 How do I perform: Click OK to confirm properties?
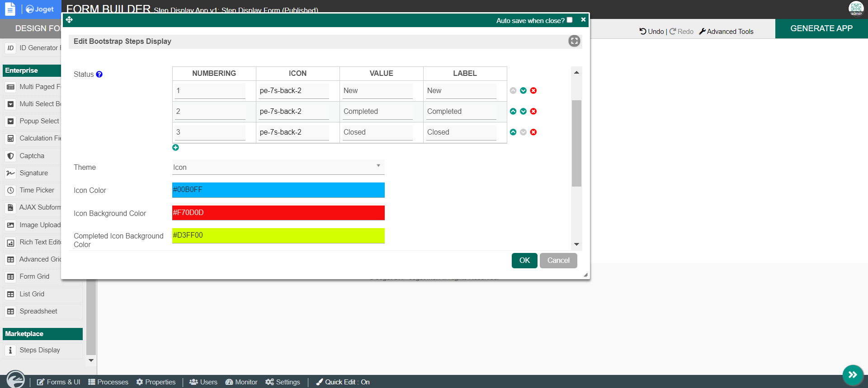tap(524, 261)
